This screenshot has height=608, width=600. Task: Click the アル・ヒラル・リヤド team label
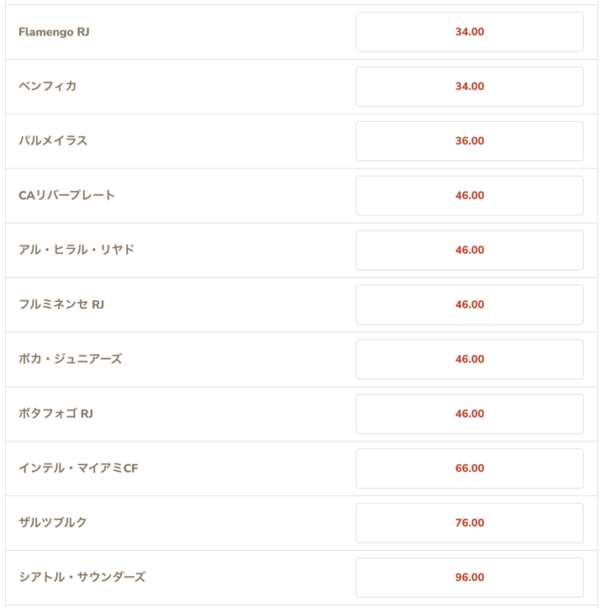coord(76,250)
